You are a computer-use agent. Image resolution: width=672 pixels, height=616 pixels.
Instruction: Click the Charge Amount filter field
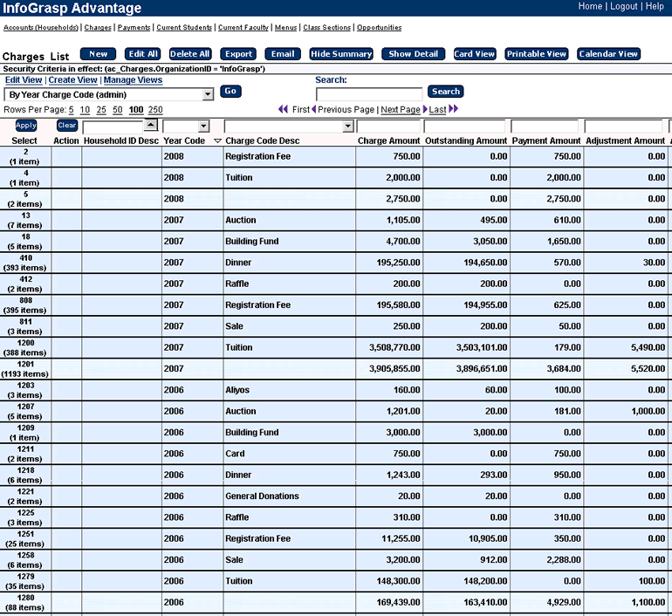(x=388, y=127)
